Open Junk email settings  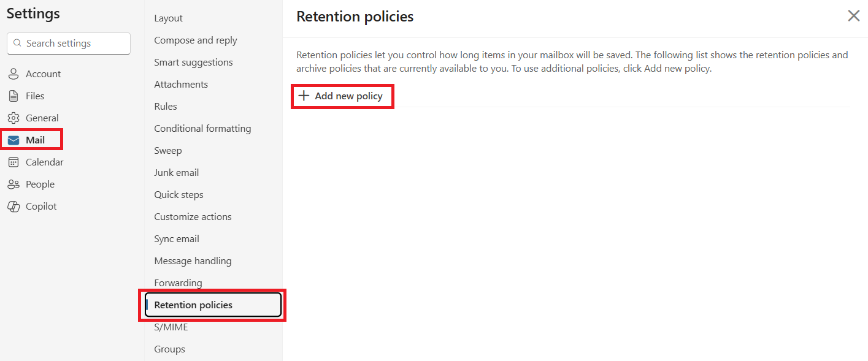pos(177,173)
